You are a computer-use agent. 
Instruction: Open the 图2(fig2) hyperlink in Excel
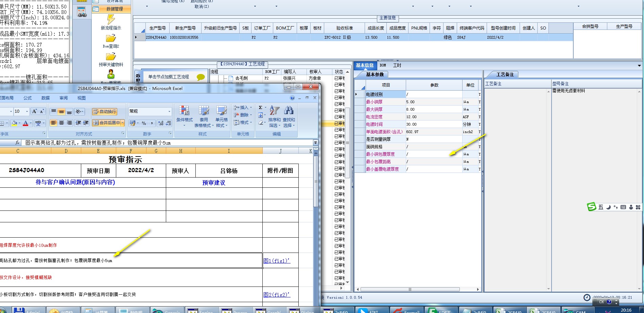pos(277,295)
